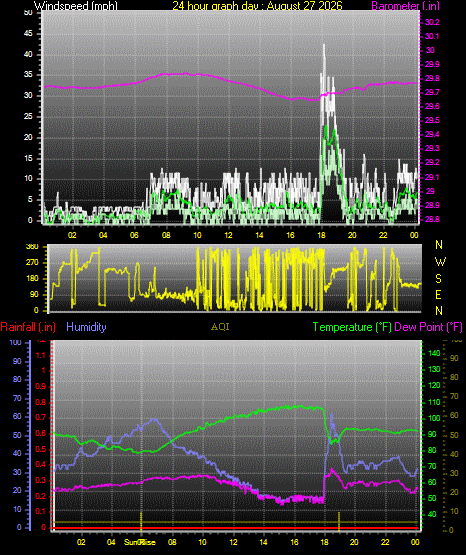Click the 29.9 barometer scale value
The image size is (466, 555).
click(x=432, y=64)
